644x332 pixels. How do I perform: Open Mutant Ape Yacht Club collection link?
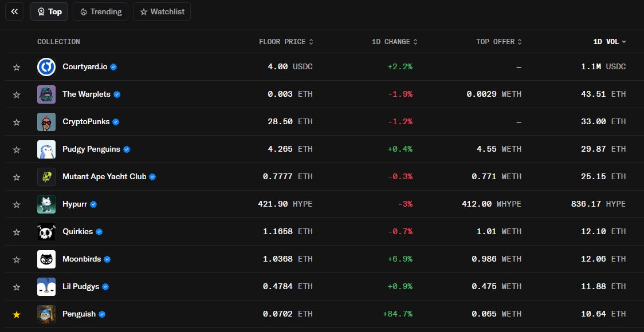click(104, 176)
